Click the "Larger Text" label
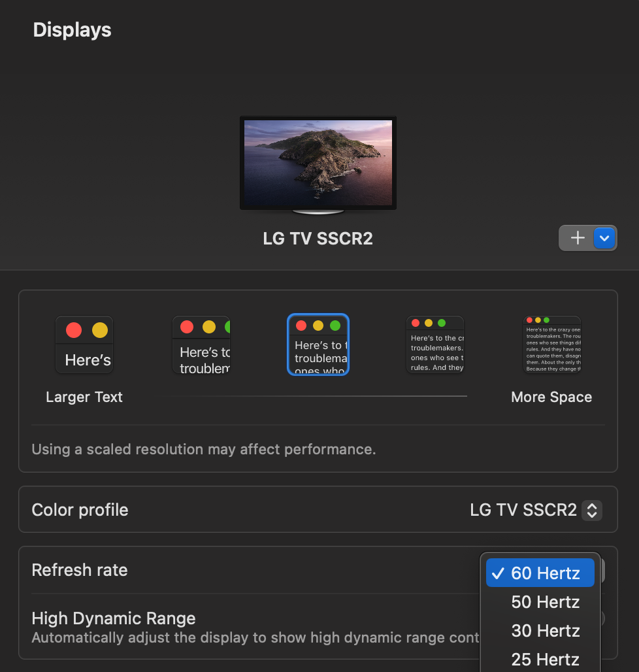This screenshot has height=672, width=639. tap(84, 397)
